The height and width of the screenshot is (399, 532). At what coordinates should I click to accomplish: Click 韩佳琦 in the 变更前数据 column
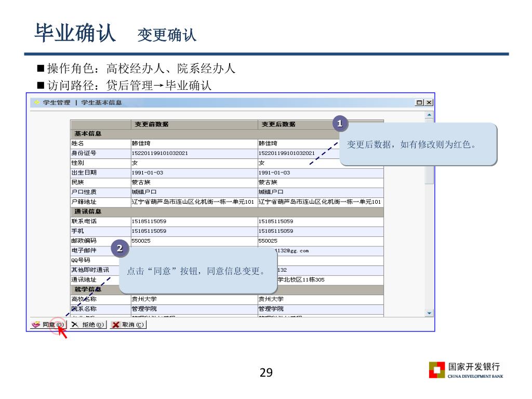click(x=141, y=143)
